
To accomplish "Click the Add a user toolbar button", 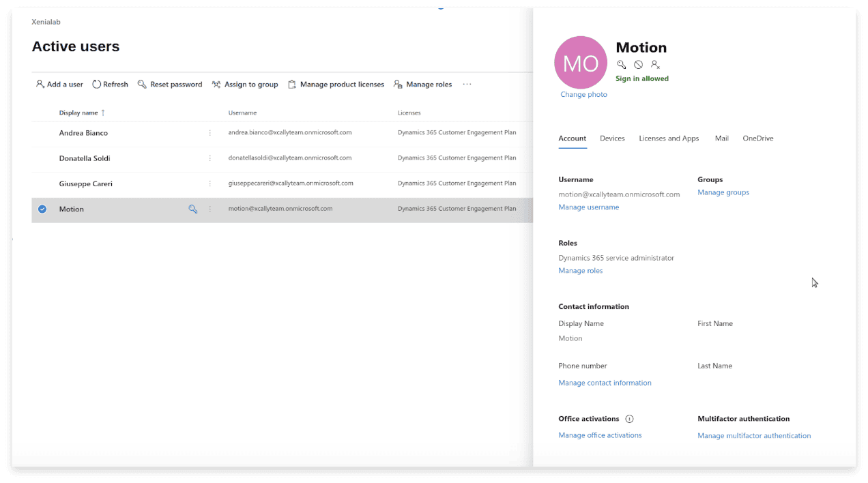I will point(59,85).
